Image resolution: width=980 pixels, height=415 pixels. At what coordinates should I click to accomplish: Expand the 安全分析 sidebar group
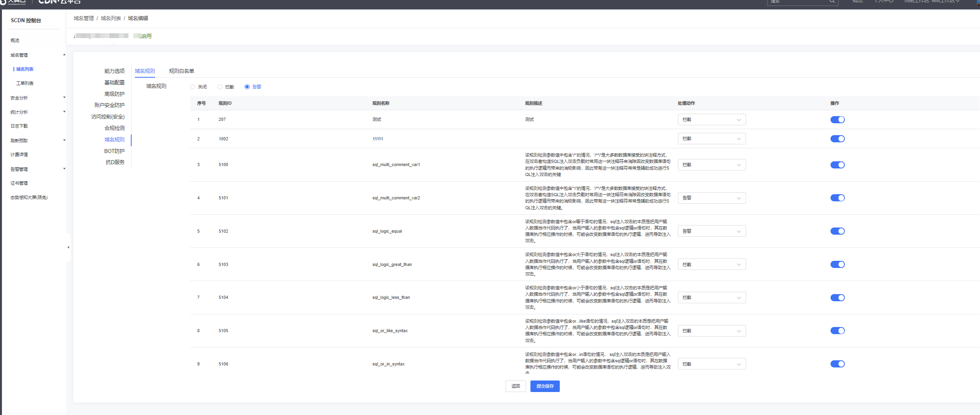[64, 98]
